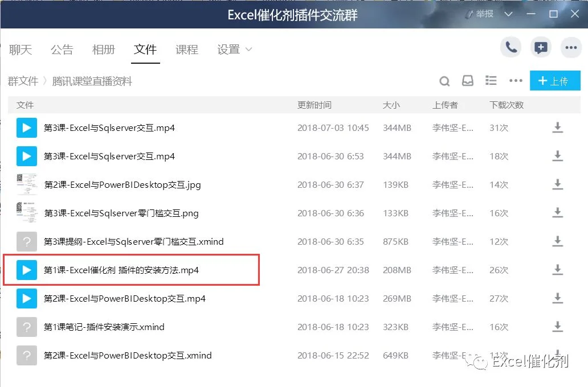Switch file view using the list icon

point(491,81)
